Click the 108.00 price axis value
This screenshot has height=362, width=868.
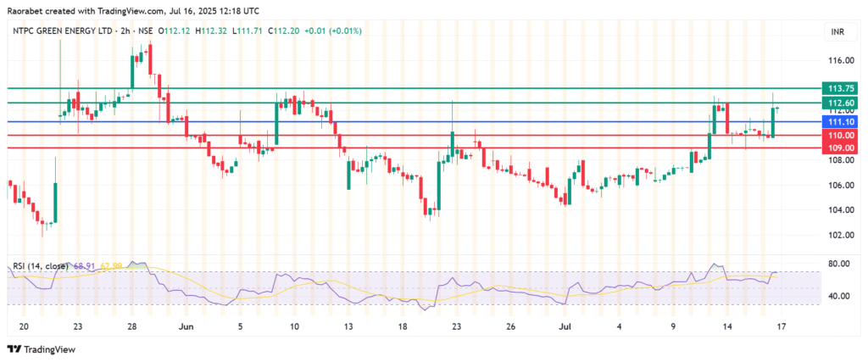pos(840,160)
